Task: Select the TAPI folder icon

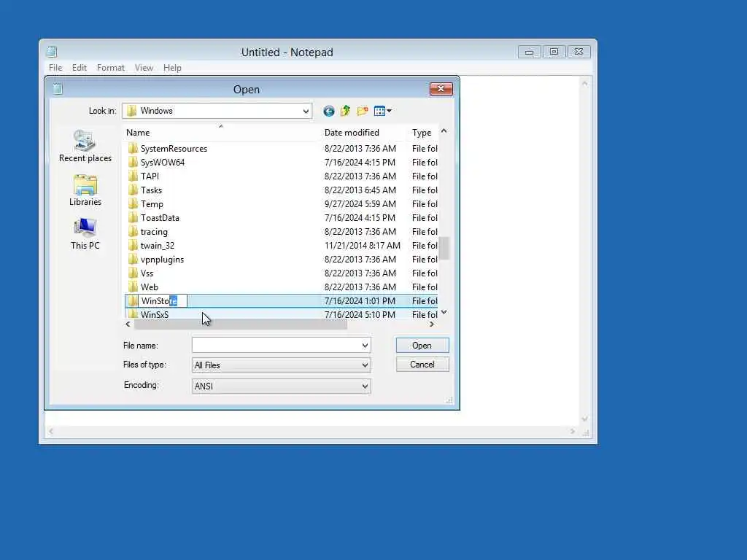Action: (133, 176)
